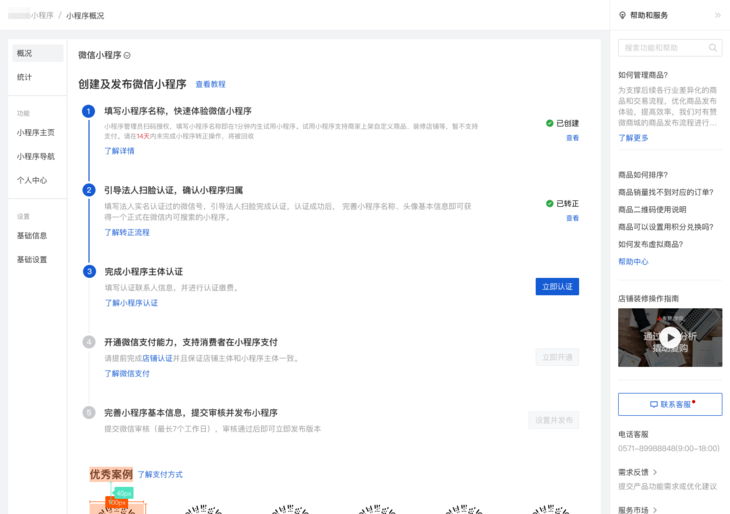The height and width of the screenshot is (514, 730).
Task: Open 小程序导航 in sidebar
Action: 36,156
